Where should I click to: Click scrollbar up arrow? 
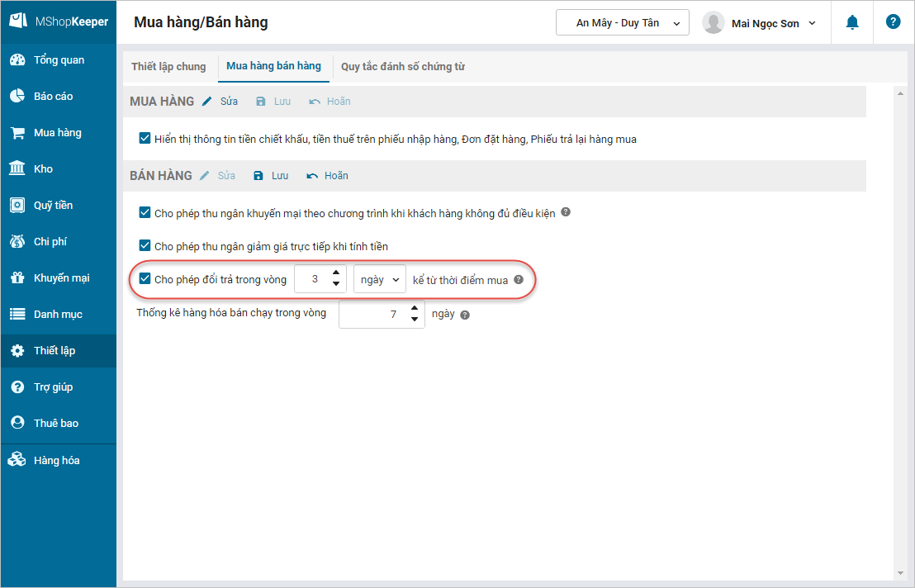pos(900,93)
